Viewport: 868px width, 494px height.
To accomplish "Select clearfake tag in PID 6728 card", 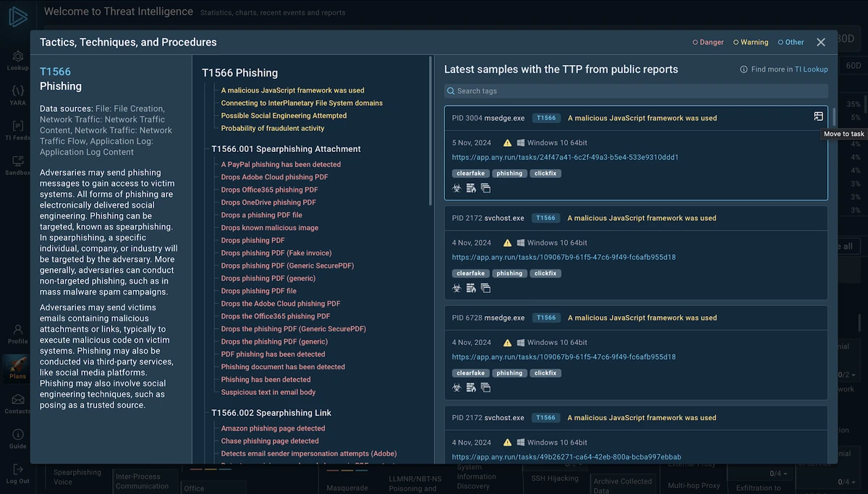I will [x=471, y=373].
